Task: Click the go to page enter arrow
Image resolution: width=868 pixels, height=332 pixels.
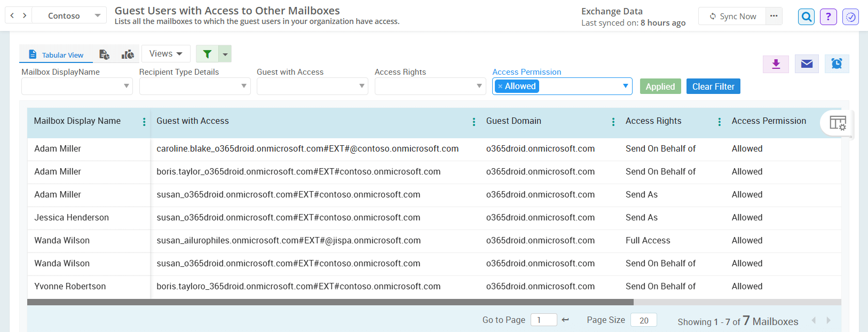Action: point(565,320)
